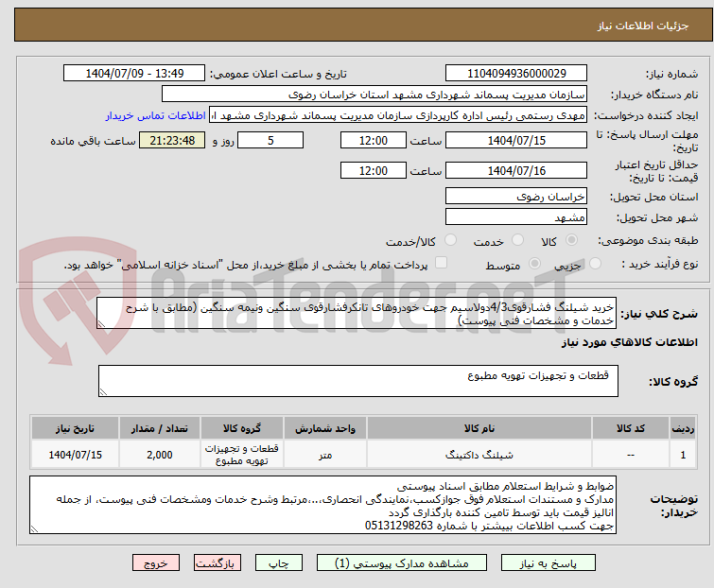Screen dimensions: 714x588
Task: Click the quantity cell '2,000'
Action: tap(160, 455)
